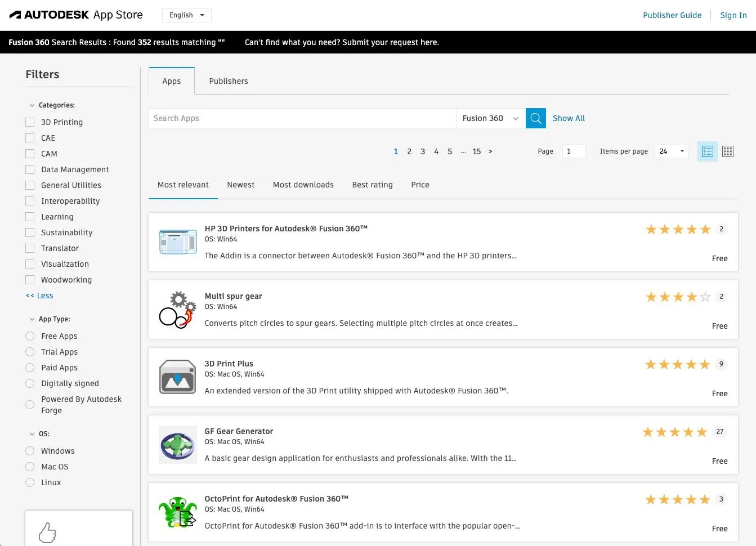Open the Items per page dropdown
Viewport: 756px width, 546px height.
point(672,151)
